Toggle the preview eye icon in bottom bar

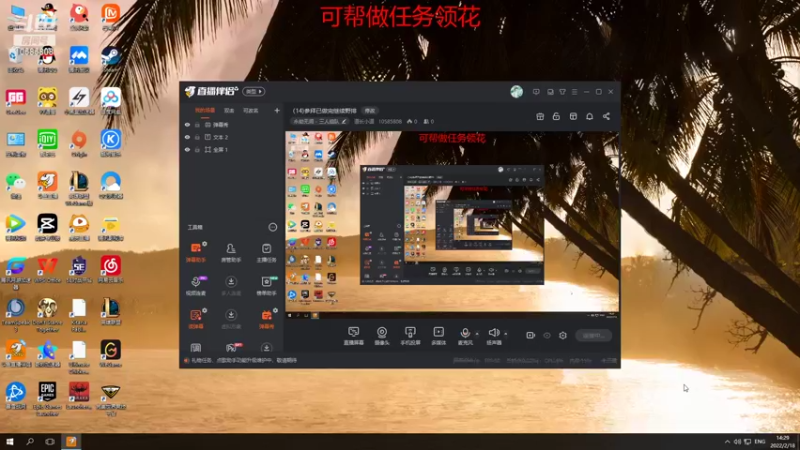(x=547, y=335)
